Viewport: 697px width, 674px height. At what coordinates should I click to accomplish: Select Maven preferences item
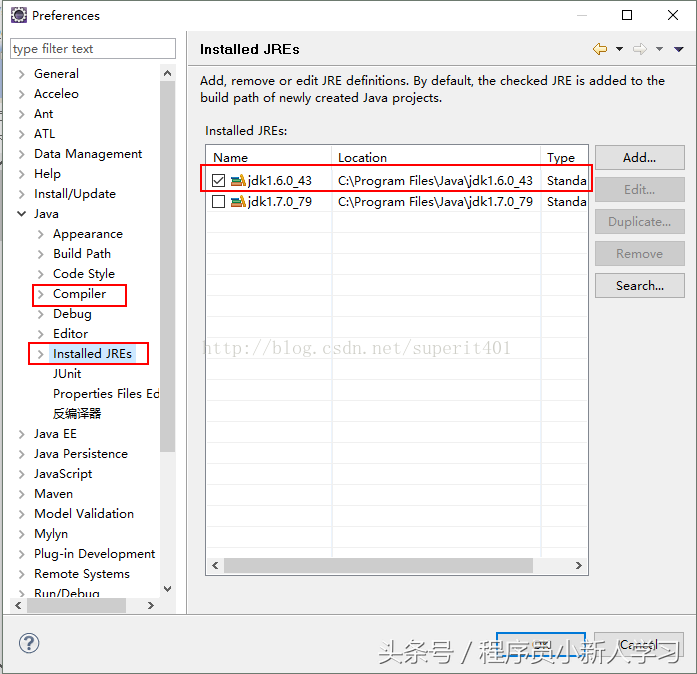(x=53, y=494)
